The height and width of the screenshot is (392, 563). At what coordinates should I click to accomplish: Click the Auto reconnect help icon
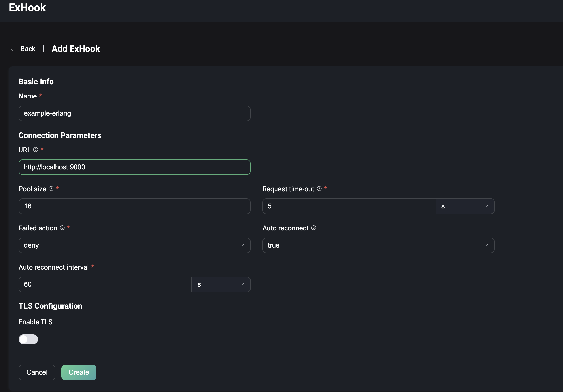click(313, 228)
